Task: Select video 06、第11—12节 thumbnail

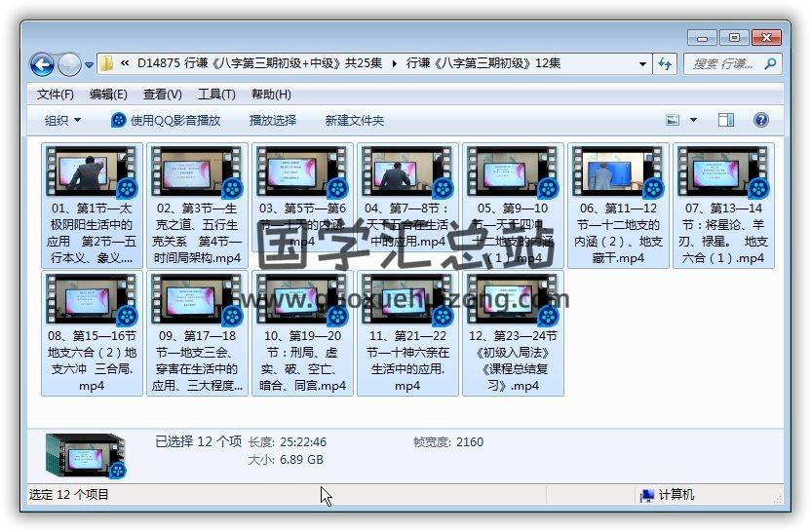Action: click(x=618, y=171)
